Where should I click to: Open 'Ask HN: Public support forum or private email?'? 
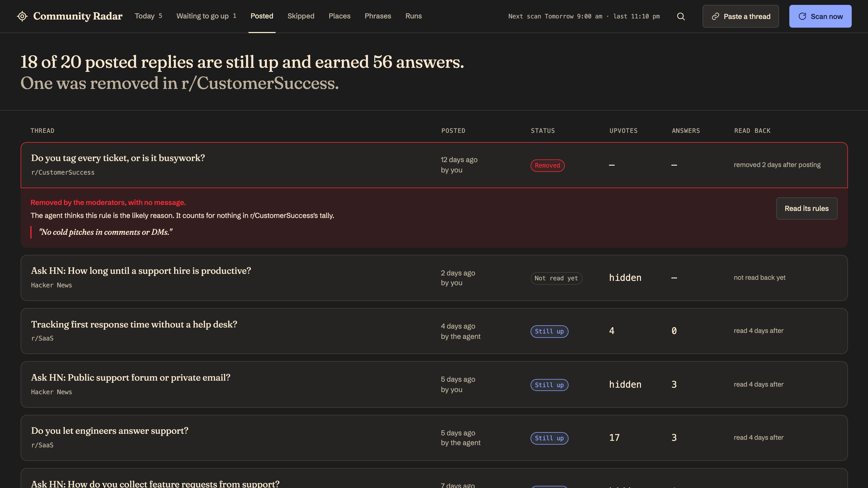[131, 378]
